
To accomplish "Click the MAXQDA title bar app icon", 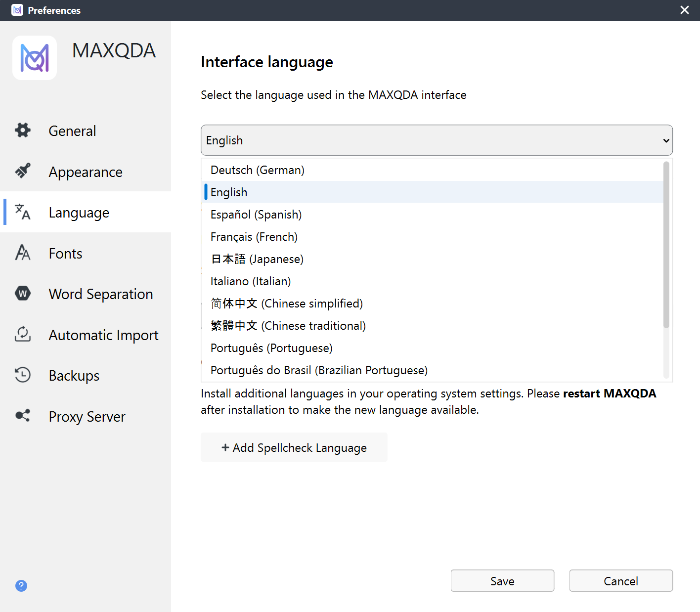I will click(17, 10).
